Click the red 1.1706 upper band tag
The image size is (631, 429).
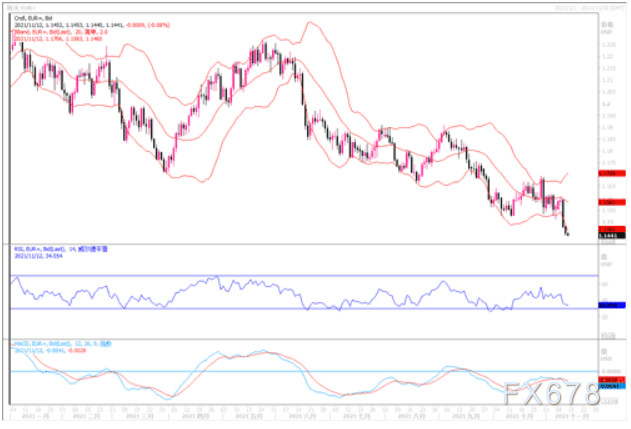point(612,173)
